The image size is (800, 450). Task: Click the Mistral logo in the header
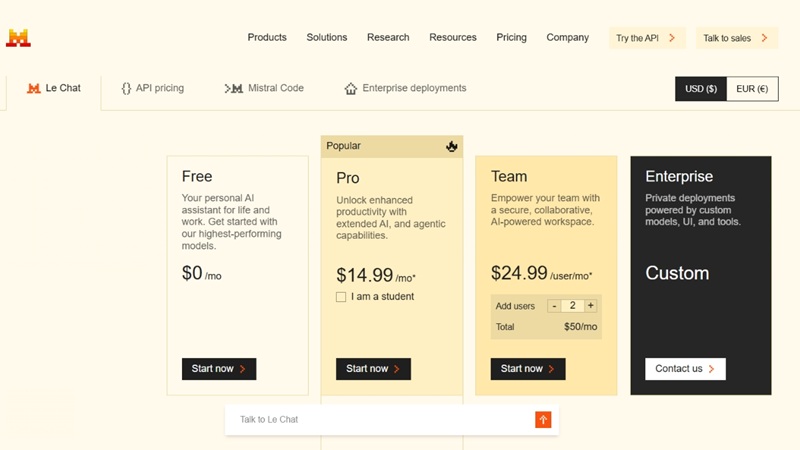coord(18,38)
